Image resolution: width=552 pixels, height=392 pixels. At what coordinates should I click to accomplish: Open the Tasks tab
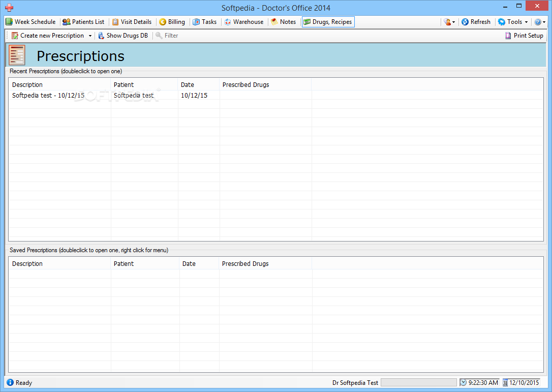pyautogui.click(x=205, y=22)
